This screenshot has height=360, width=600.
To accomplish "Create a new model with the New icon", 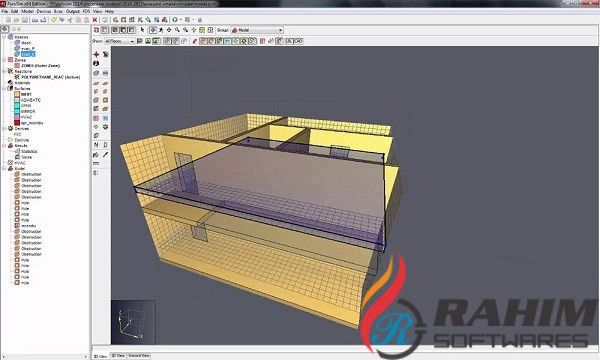I will [8, 20].
